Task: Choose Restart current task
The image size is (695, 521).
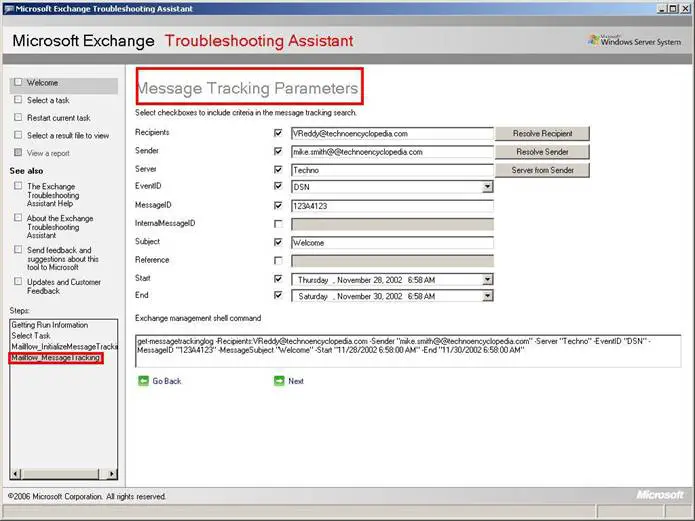Action: pos(59,118)
